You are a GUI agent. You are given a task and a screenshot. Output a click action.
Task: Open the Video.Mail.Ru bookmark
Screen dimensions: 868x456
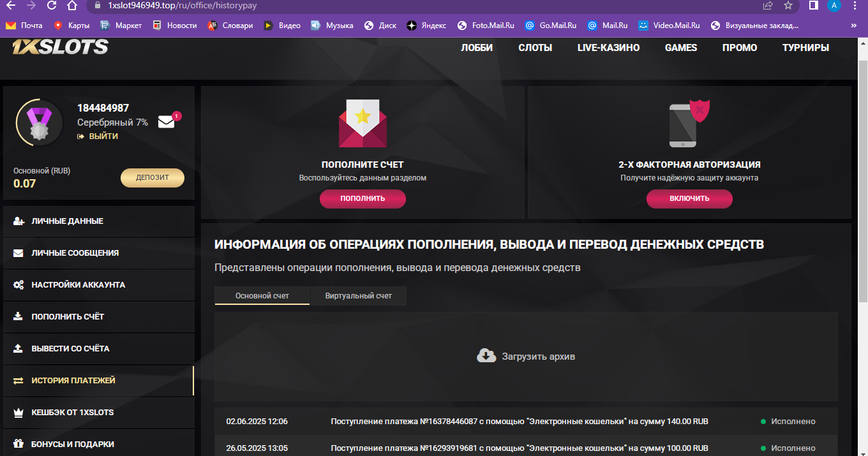click(669, 26)
